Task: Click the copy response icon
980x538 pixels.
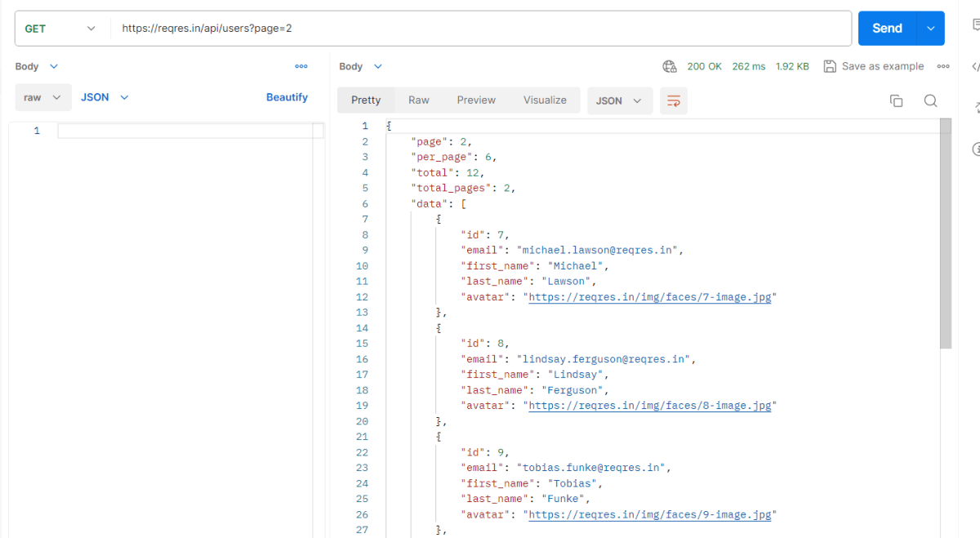Action: 896,100
